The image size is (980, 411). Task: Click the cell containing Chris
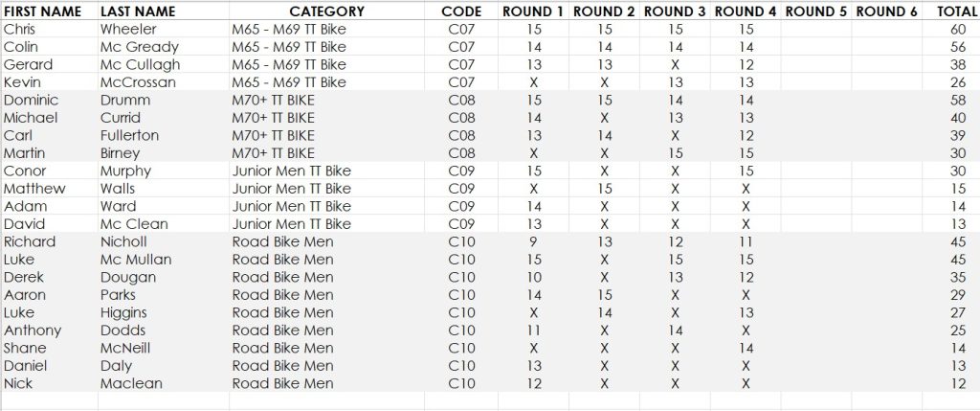click(50, 30)
